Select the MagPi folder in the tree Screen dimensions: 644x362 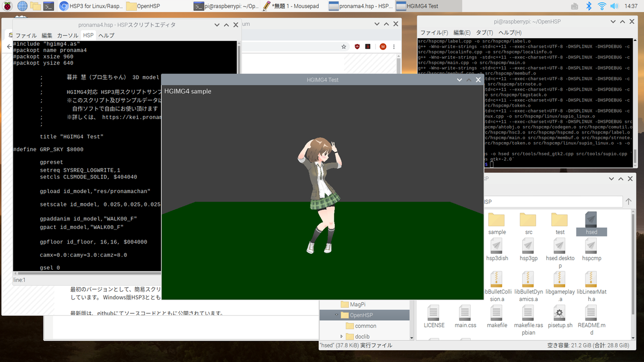pos(353,304)
